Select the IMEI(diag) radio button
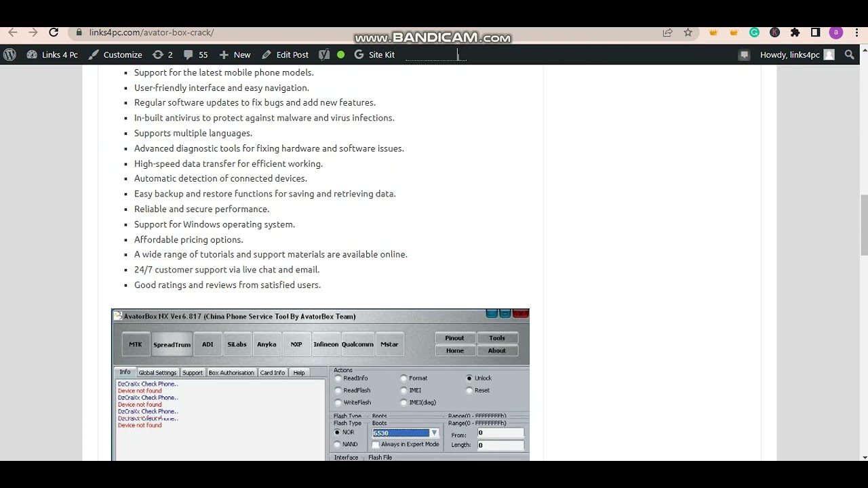This screenshot has height=488, width=868. pyautogui.click(x=404, y=403)
